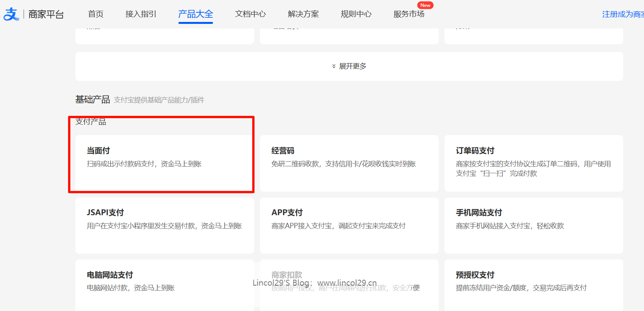This screenshot has width=644, height=311.
Task: Open the 首页 menu item
Action: pyautogui.click(x=96, y=14)
